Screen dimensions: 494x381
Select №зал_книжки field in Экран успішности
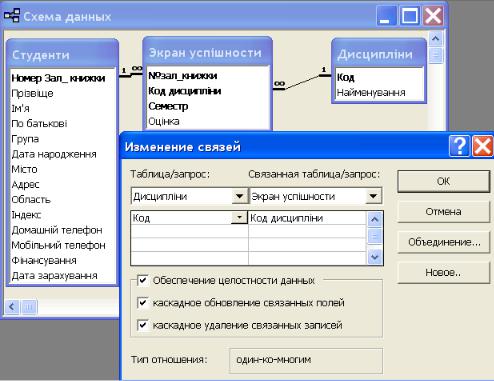(182, 76)
